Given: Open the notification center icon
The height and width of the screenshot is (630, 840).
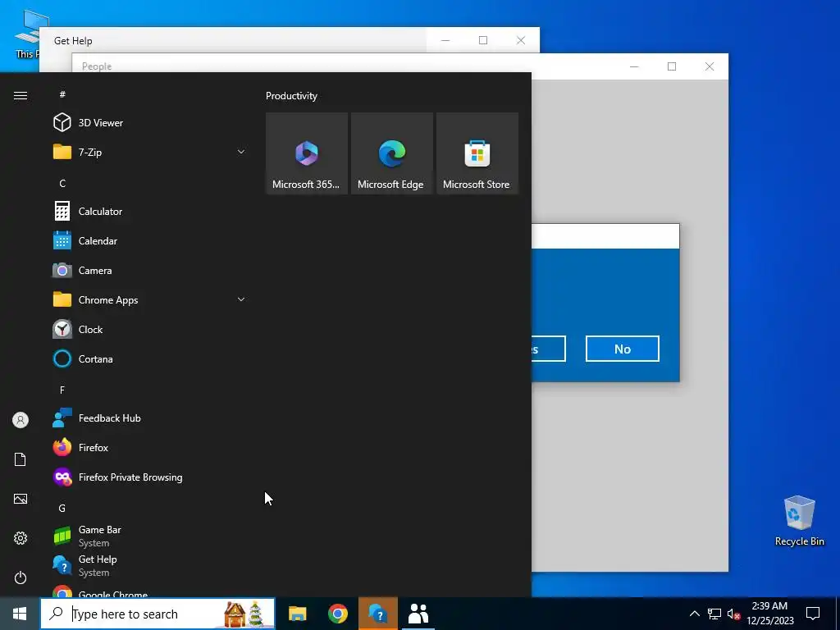Looking at the screenshot, I should pos(813,614).
